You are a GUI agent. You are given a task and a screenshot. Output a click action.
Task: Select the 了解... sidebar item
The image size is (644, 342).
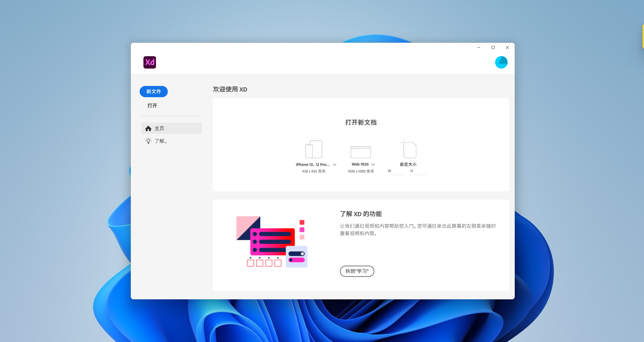point(172,141)
